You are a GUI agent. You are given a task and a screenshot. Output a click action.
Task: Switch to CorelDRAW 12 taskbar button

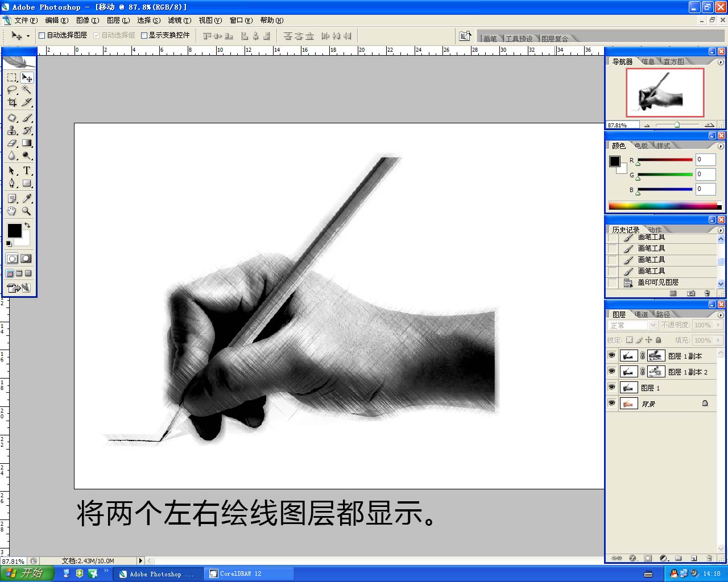(x=250, y=573)
